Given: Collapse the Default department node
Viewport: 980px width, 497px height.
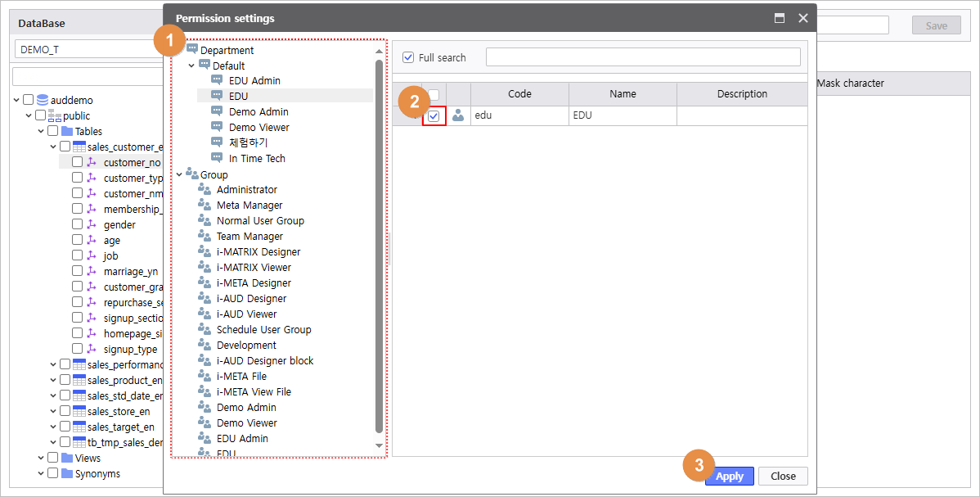Looking at the screenshot, I should click(x=191, y=66).
